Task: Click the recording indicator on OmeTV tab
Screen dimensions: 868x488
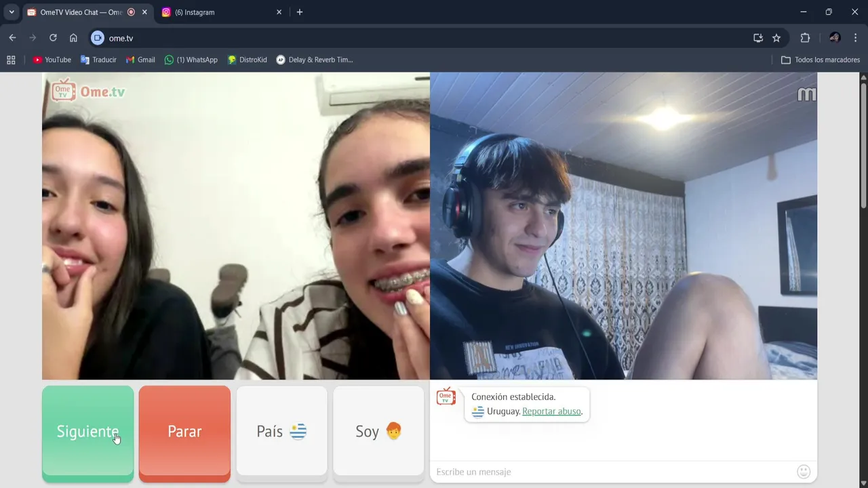Action: pos(131,12)
